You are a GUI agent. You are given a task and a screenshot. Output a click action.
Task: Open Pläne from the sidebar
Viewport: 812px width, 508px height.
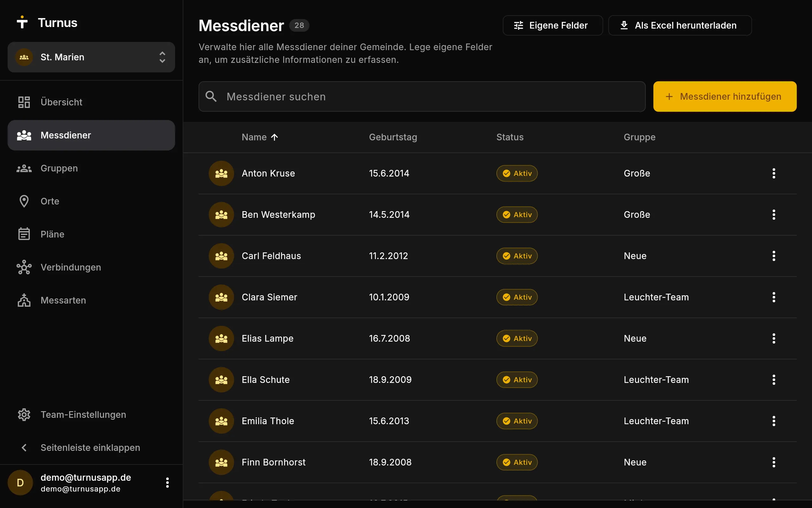[x=91, y=234]
